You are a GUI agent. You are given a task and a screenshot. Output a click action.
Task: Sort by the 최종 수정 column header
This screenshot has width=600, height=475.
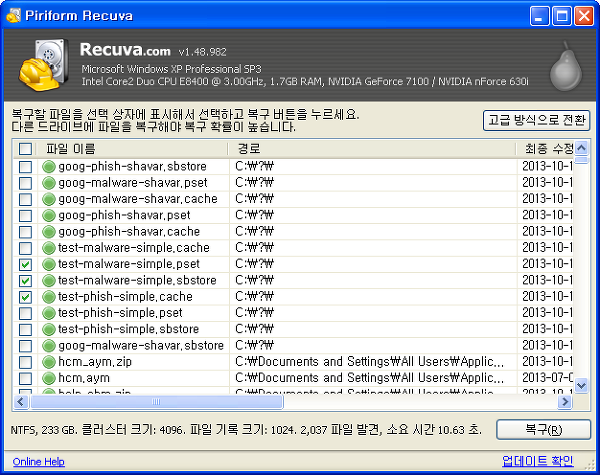pos(546,149)
